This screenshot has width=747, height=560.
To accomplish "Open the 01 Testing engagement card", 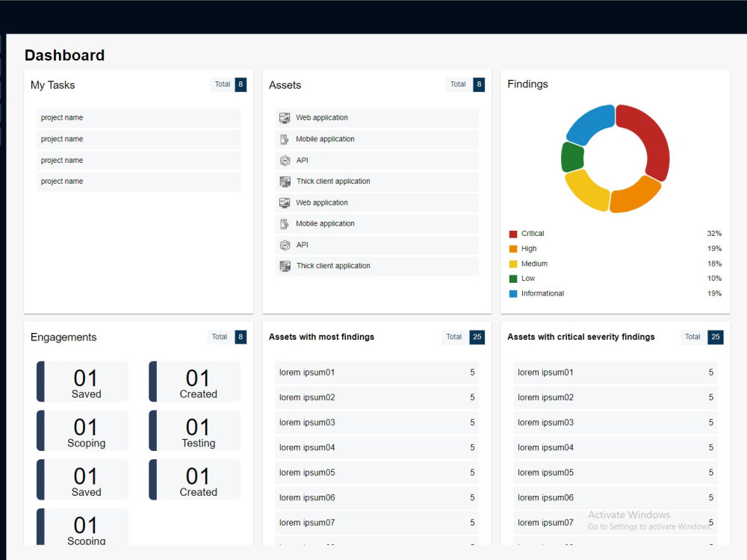I will click(195, 431).
